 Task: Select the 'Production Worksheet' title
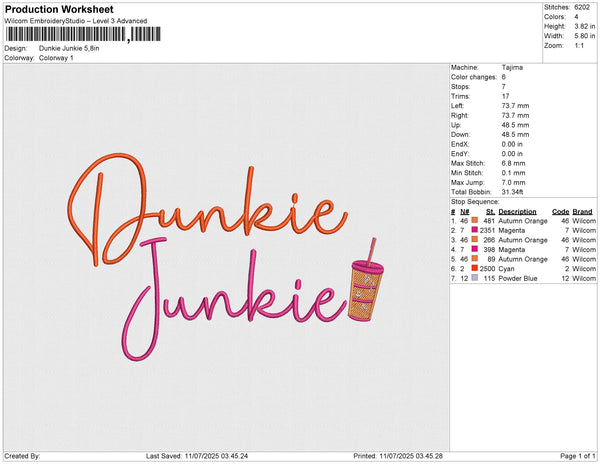(x=59, y=9)
